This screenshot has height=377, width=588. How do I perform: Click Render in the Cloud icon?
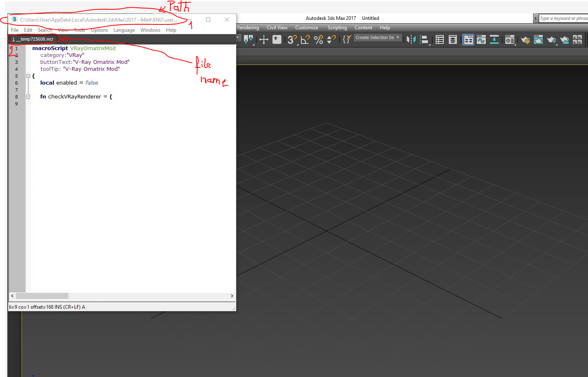pyautogui.click(x=564, y=39)
